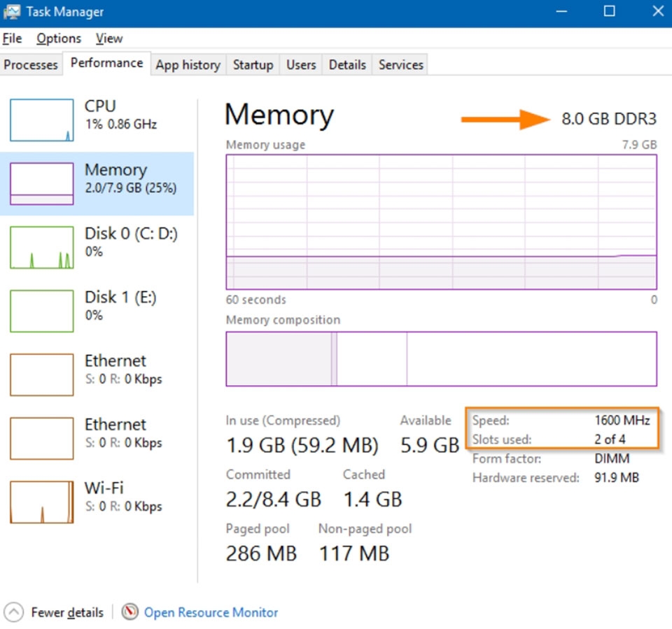Viewport: 672px width, 629px height.
Task: Click the Memory usage graph area
Action: 441,221
